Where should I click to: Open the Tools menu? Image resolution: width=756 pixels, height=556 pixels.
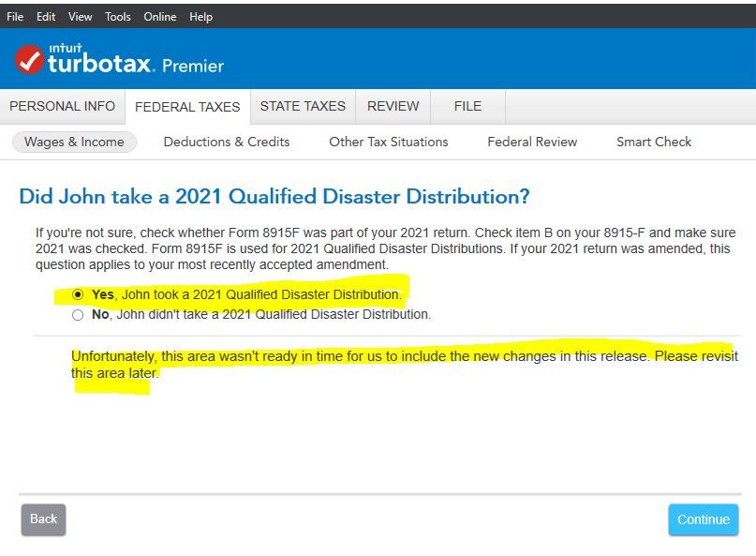(118, 17)
